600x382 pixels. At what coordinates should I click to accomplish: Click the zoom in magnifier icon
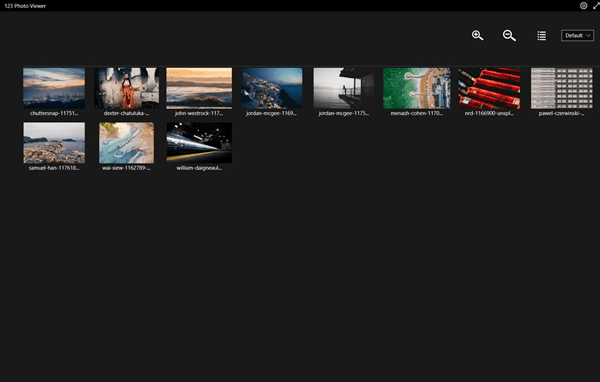(x=477, y=36)
